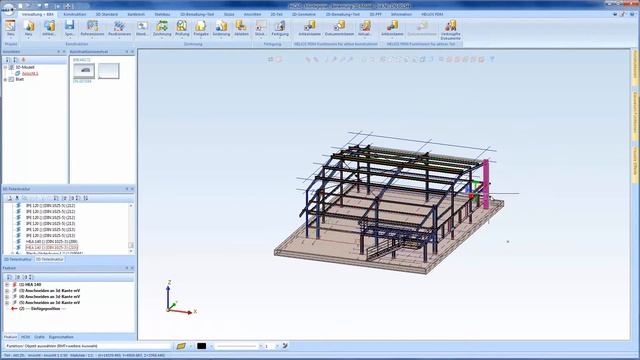The width and height of the screenshot is (640, 360).
Task: Open the Ansichten ribbon tab
Action: tap(252, 14)
